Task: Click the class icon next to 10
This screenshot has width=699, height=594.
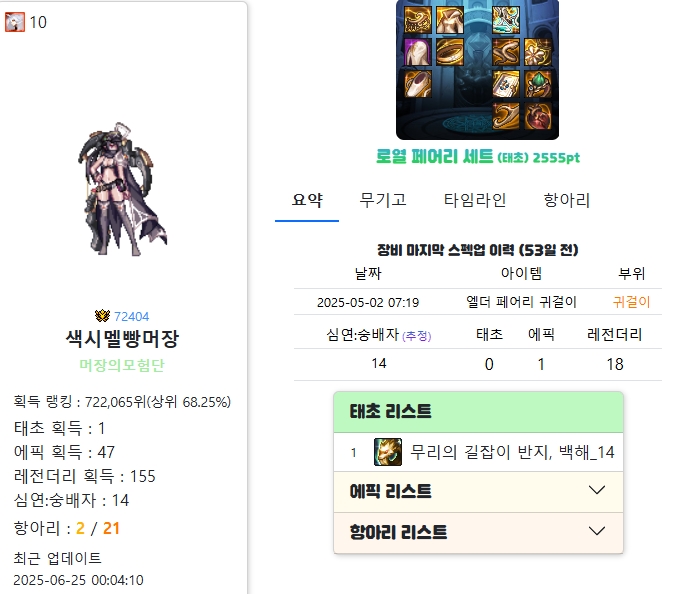Action: (x=15, y=22)
